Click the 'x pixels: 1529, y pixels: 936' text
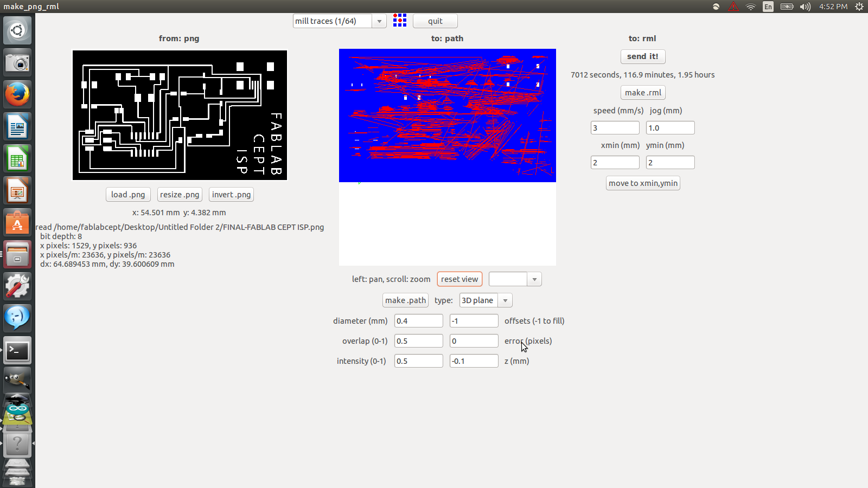This screenshot has width=868, height=488. click(x=88, y=246)
